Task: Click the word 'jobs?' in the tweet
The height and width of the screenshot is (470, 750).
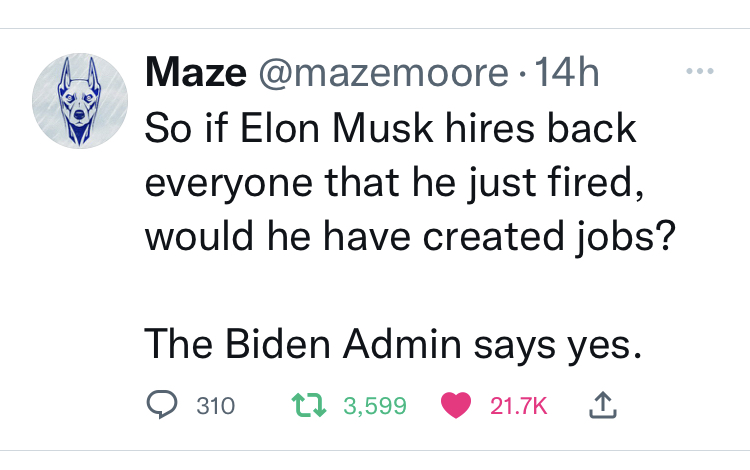Action: coord(626,237)
